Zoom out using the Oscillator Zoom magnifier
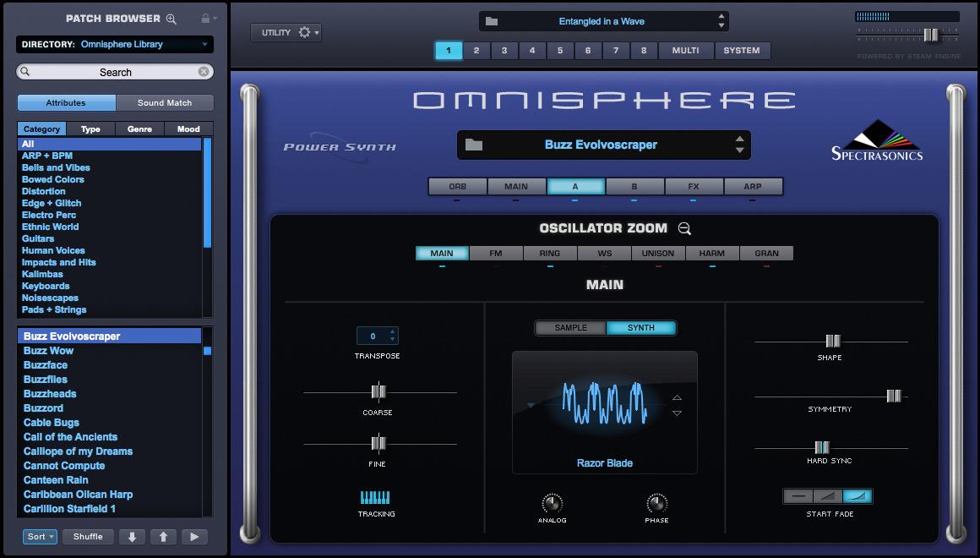 coord(684,228)
